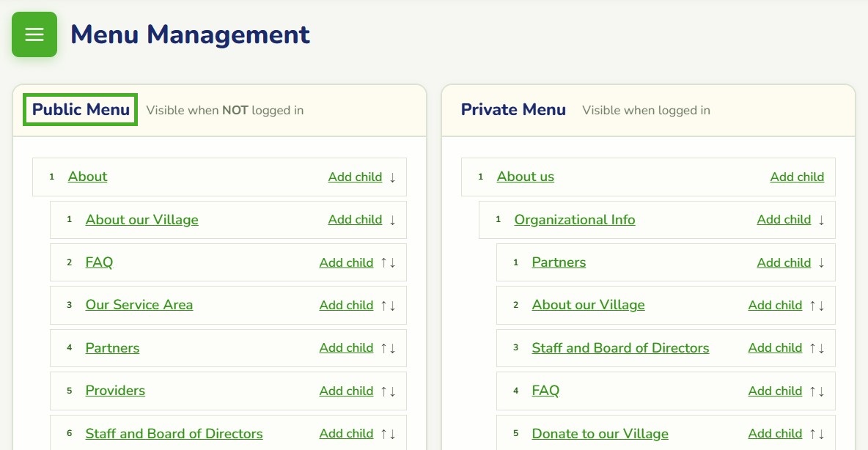The image size is (868, 450).
Task: Open the Organizational Info menu item
Action: click(x=575, y=220)
